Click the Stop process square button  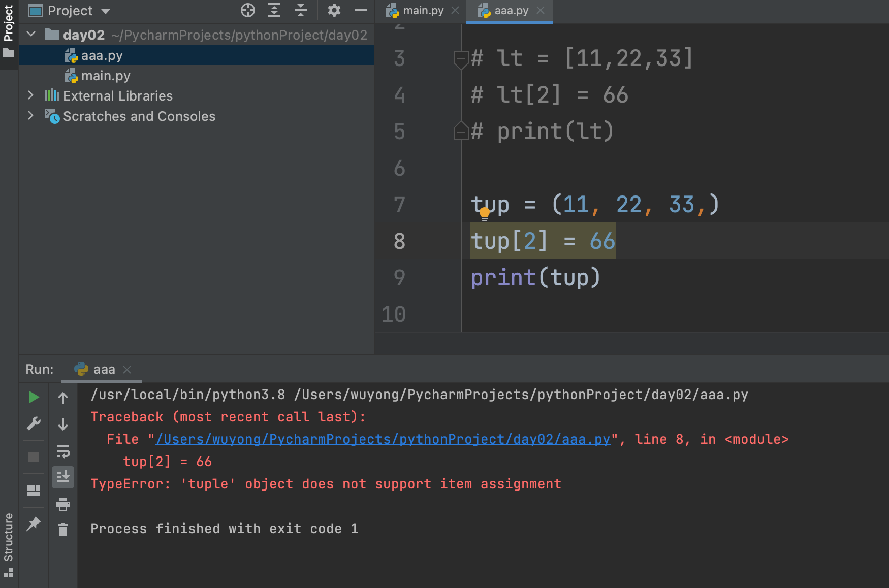point(34,457)
